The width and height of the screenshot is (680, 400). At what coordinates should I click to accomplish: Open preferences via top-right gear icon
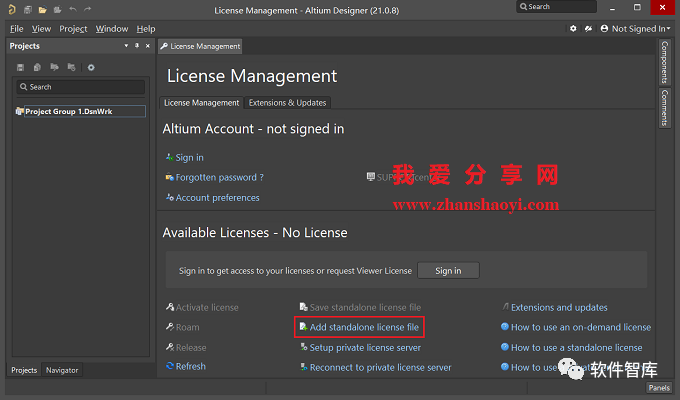pos(573,29)
